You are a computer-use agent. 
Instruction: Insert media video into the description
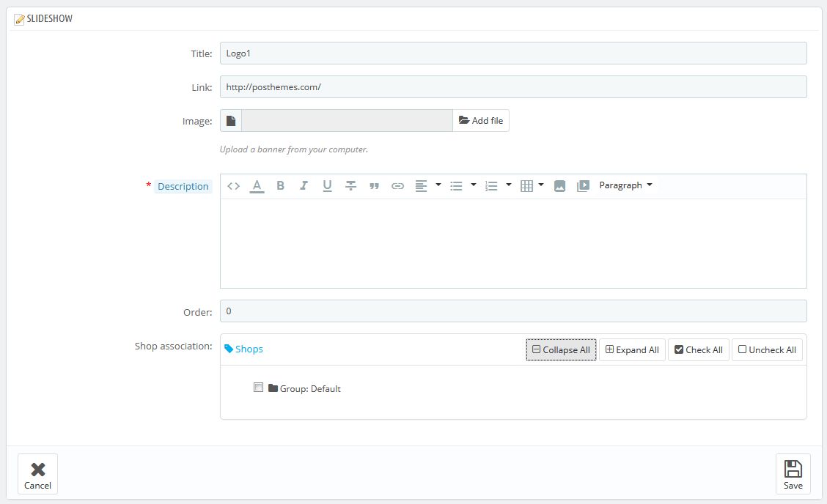click(583, 186)
